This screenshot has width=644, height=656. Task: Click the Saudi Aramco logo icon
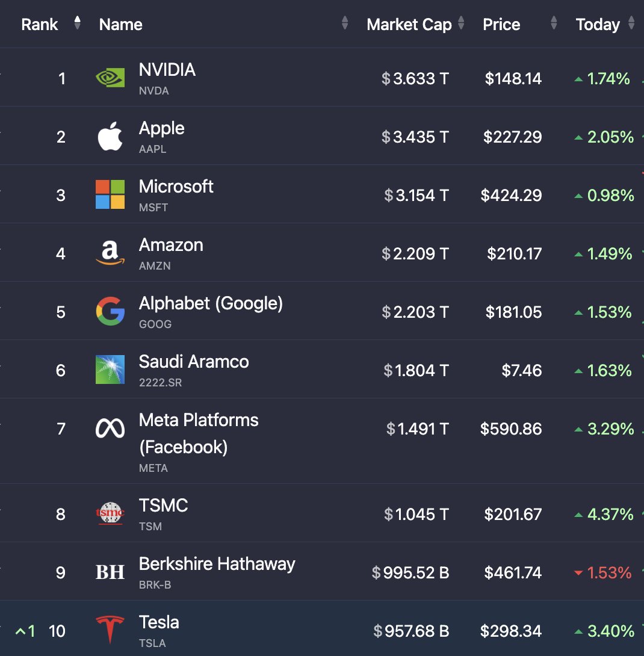coord(110,370)
